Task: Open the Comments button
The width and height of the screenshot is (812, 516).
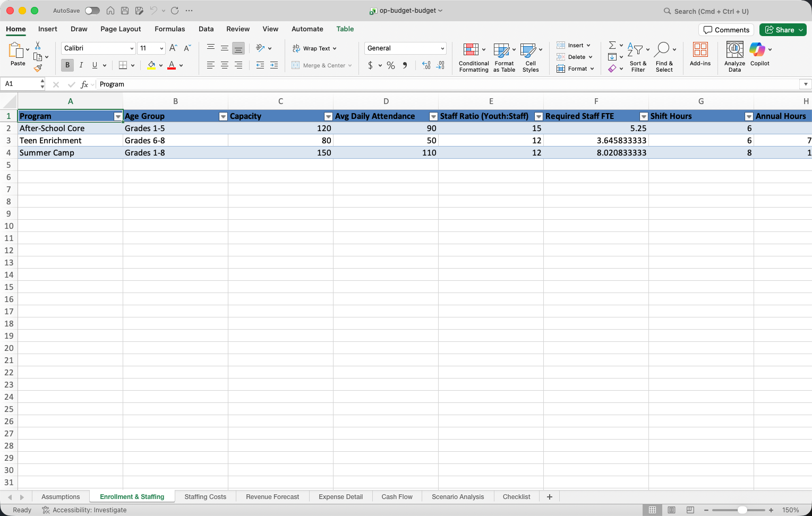Action: [x=726, y=30]
